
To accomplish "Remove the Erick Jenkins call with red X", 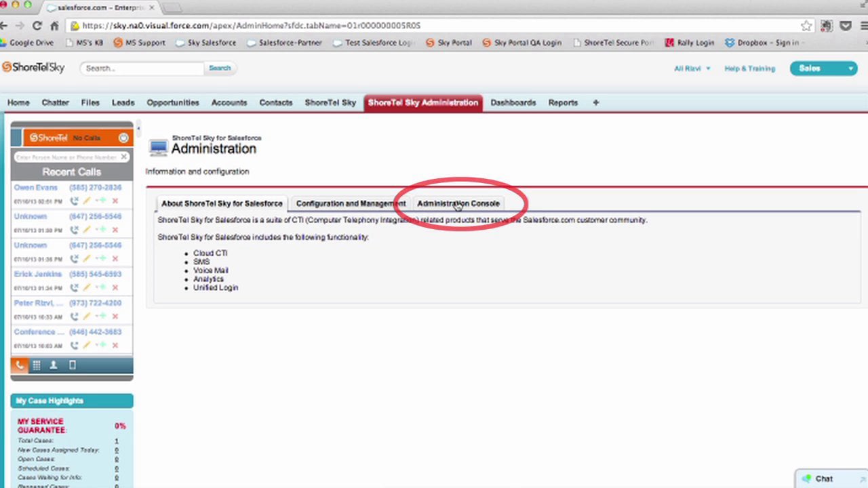I will click(x=115, y=287).
